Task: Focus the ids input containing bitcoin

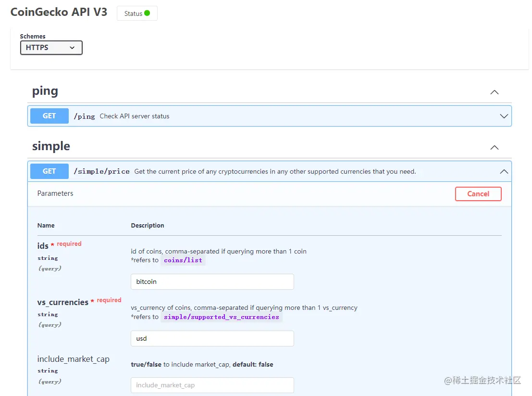Action: pos(212,281)
